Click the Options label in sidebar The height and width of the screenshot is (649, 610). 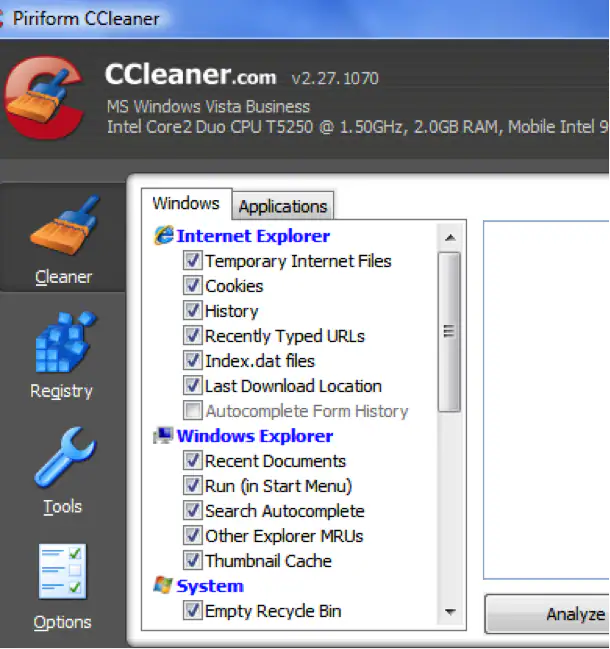62,622
